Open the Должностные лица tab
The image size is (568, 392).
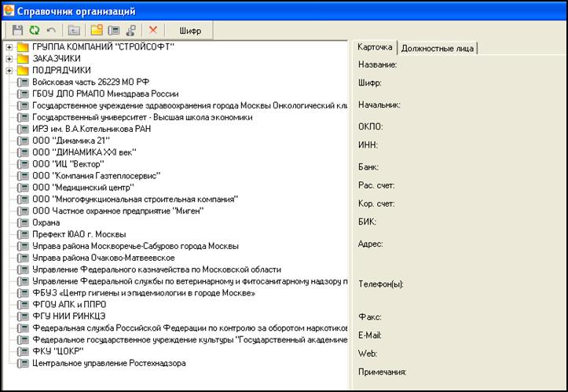pyautogui.click(x=438, y=48)
